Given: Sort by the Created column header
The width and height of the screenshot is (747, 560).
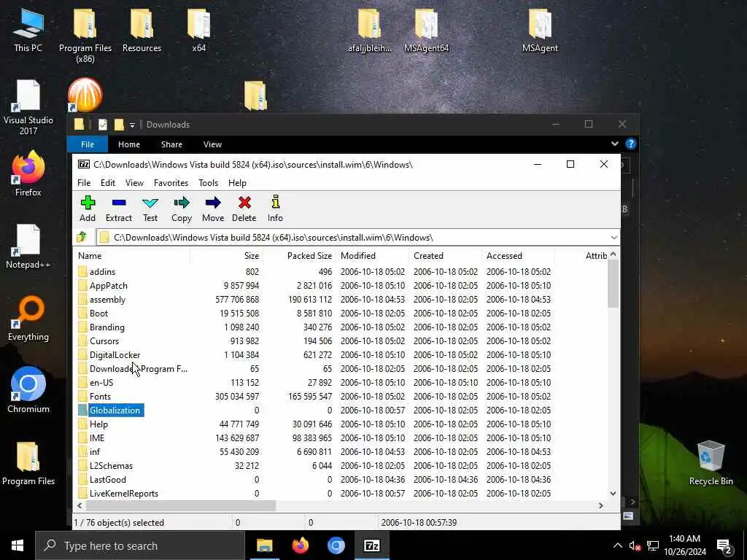Looking at the screenshot, I should 445,256.
